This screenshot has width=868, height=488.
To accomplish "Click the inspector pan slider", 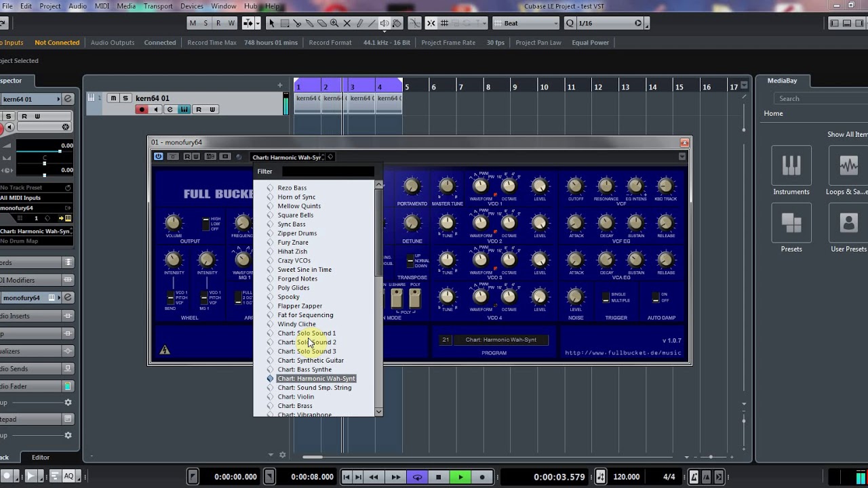I will (44, 164).
